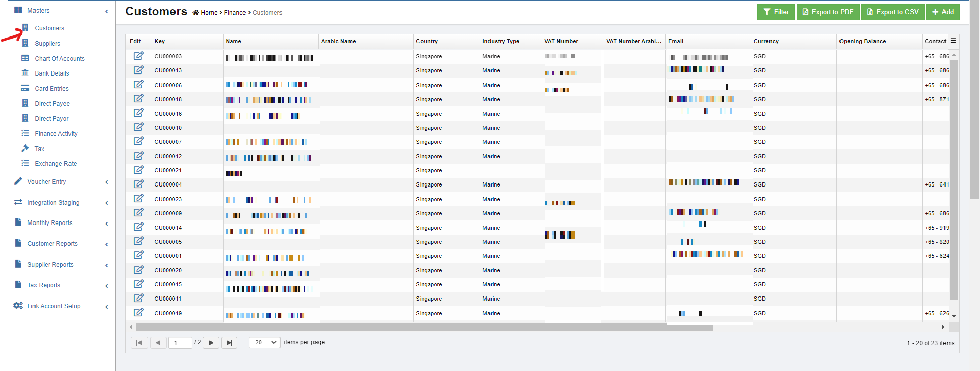Click the Export to PDF button
Viewport: 980px width, 371px height.
[x=828, y=12]
